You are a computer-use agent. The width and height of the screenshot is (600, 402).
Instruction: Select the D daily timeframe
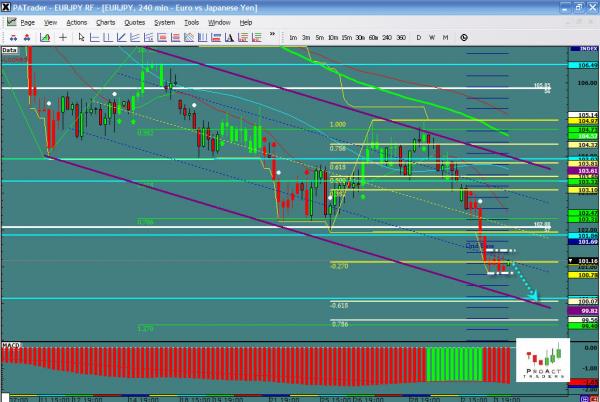(x=419, y=36)
